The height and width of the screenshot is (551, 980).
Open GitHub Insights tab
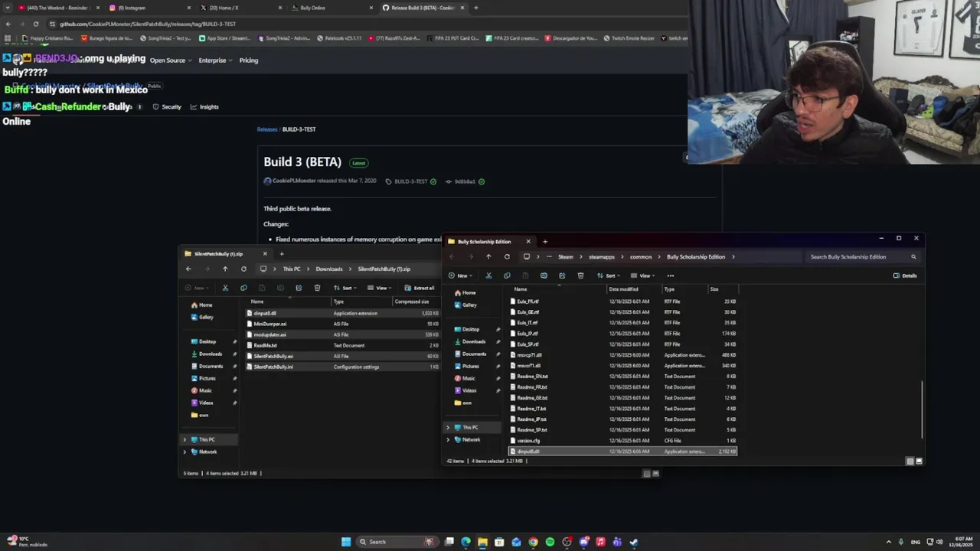point(204,107)
